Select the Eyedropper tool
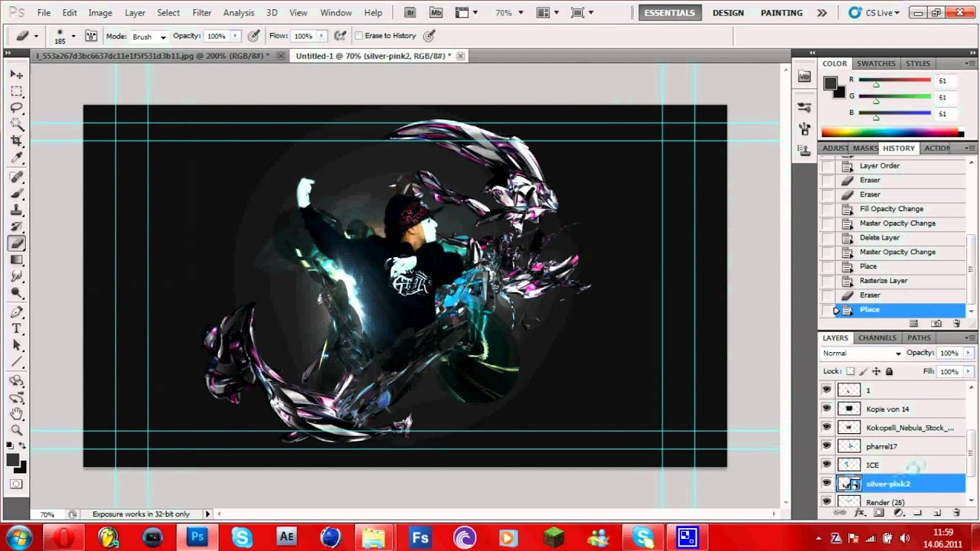980x551 pixels. click(x=17, y=158)
